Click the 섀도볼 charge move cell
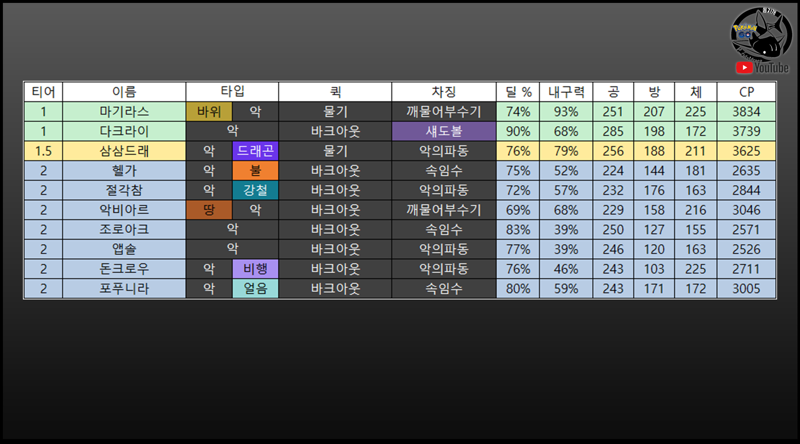800x444 pixels. 444,131
